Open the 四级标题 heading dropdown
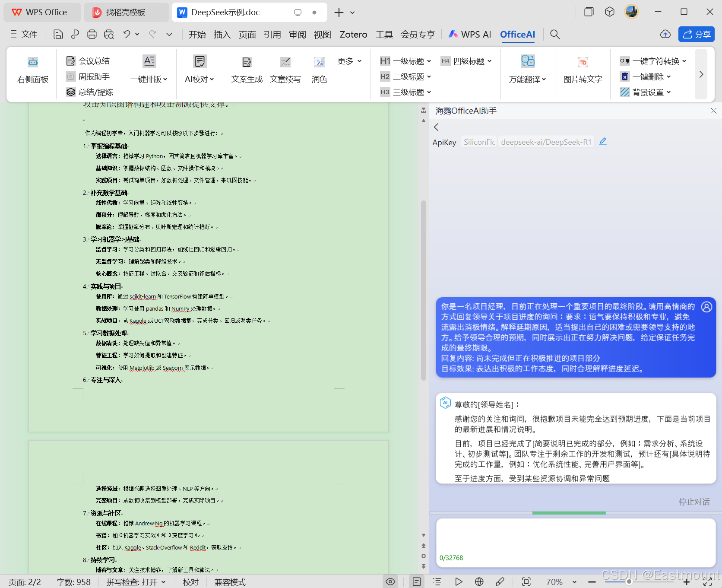The width and height of the screenshot is (722, 588). (466, 61)
